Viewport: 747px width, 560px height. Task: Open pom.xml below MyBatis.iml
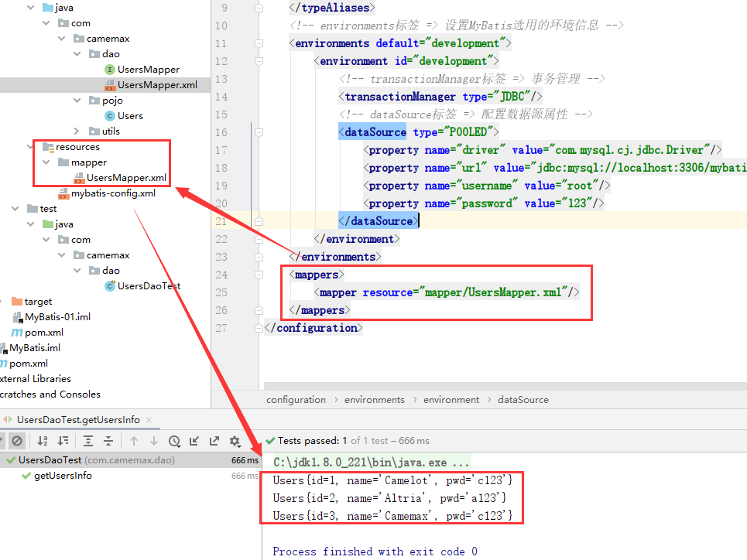pyautogui.click(x=29, y=364)
